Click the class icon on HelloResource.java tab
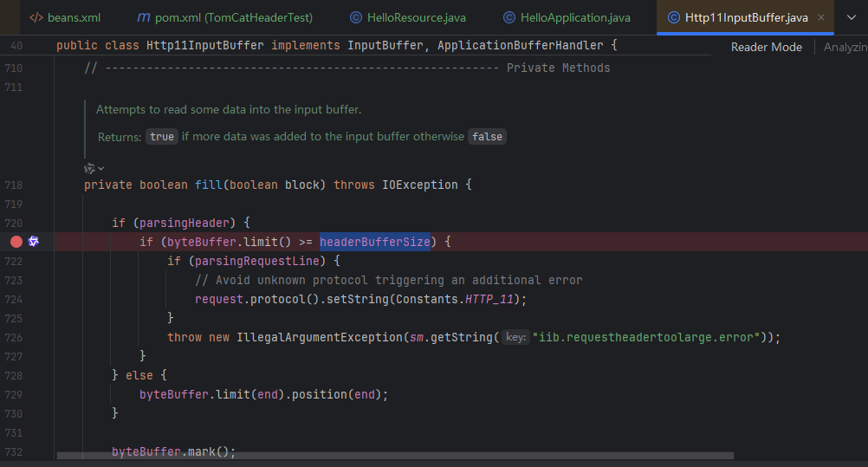Screen dimensions: 868x467 356,17
